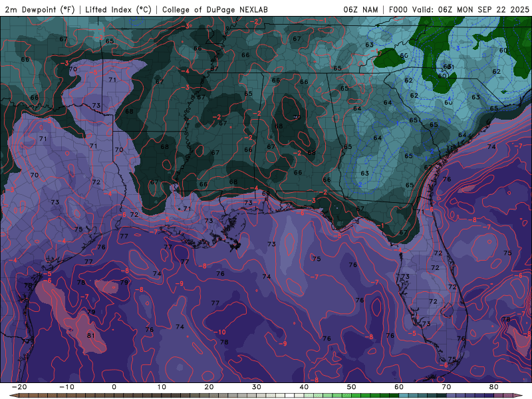Click the "College of DuPage NEXLAB" label

215,9
